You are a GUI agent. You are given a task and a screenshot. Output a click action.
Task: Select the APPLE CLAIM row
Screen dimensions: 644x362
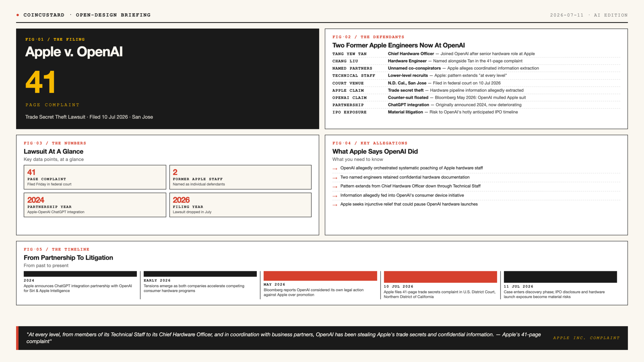click(x=476, y=90)
